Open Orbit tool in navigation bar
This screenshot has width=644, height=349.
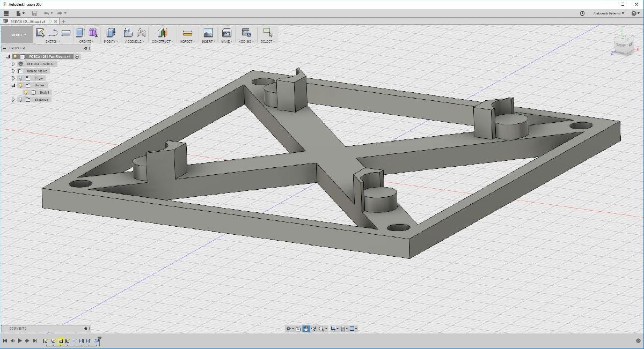289,329
